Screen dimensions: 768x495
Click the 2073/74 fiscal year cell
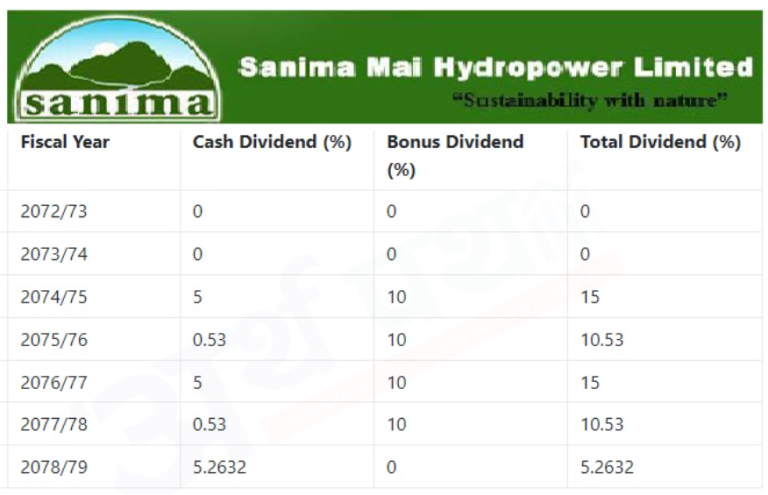click(54, 254)
